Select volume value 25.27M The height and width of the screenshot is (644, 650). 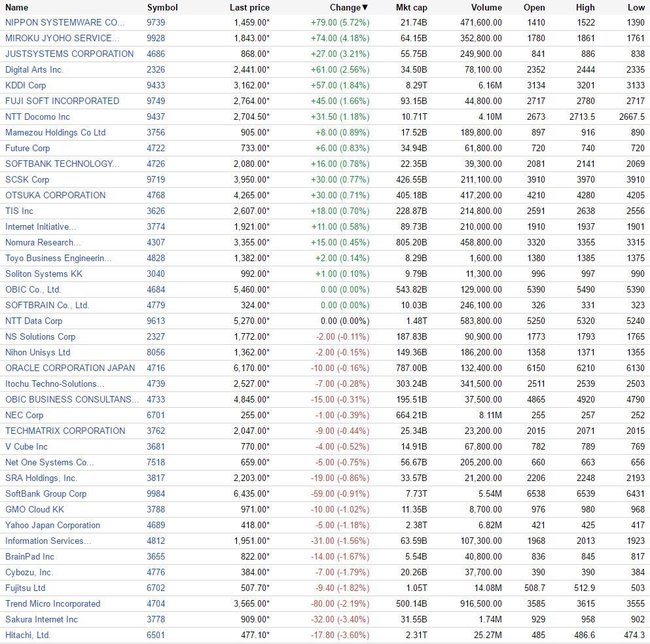tap(488, 635)
